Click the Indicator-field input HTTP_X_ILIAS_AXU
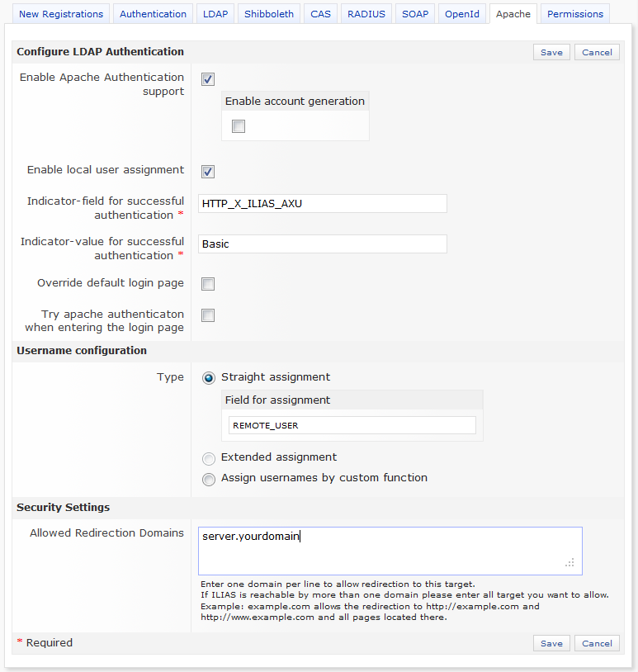The image size is (638, 672). pos(323,203)
